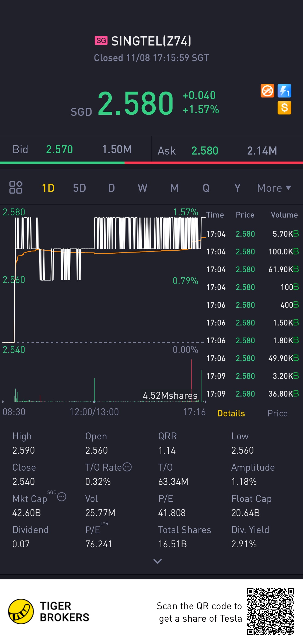
Task: Tap the 12:00/13:00 time axis label
Action: [x=94, y=412]
